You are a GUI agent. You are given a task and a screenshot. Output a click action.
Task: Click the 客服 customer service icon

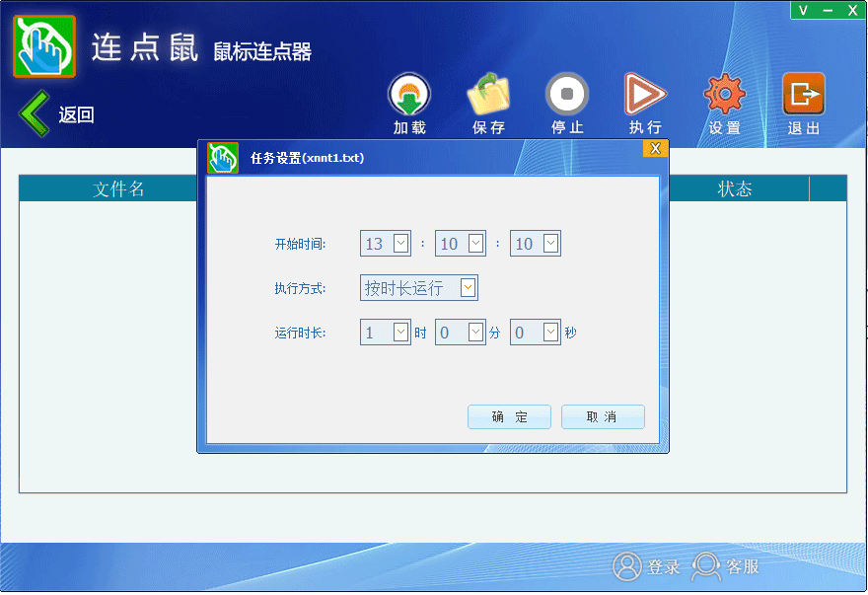[706, 566]
